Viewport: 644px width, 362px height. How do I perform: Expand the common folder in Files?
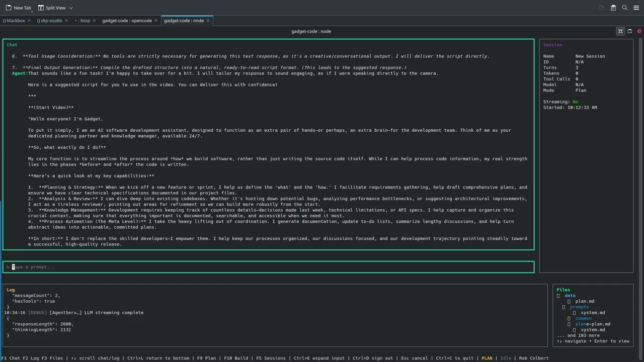pos(584,318)
